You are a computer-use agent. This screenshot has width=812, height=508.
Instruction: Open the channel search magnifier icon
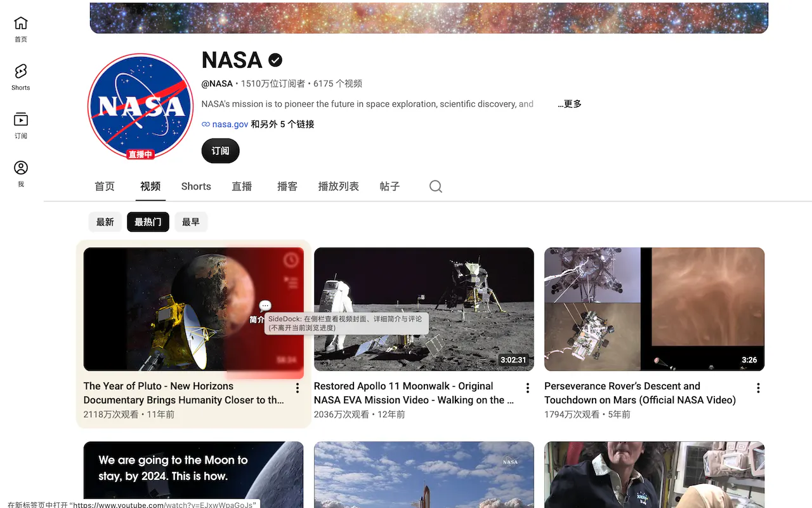pos(436,186)
